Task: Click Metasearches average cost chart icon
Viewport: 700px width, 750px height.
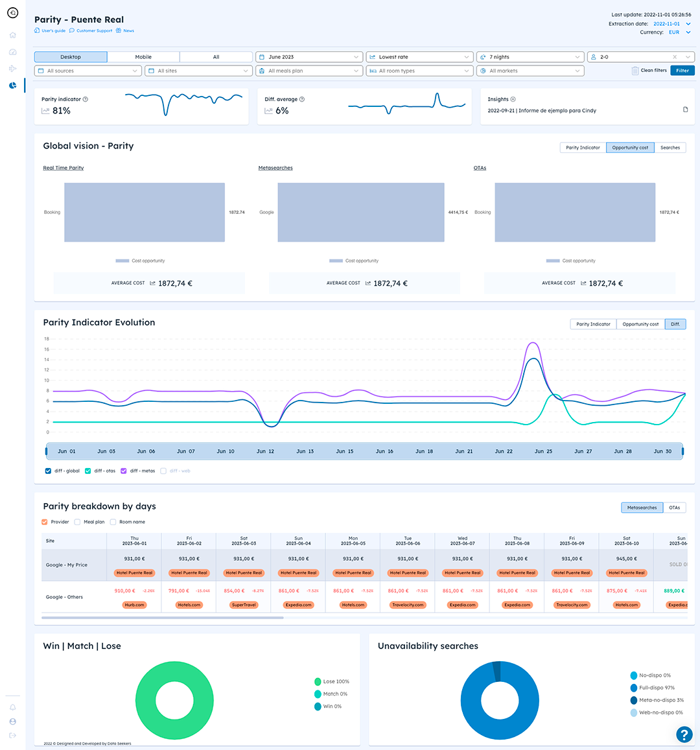Action: point(368,283)
